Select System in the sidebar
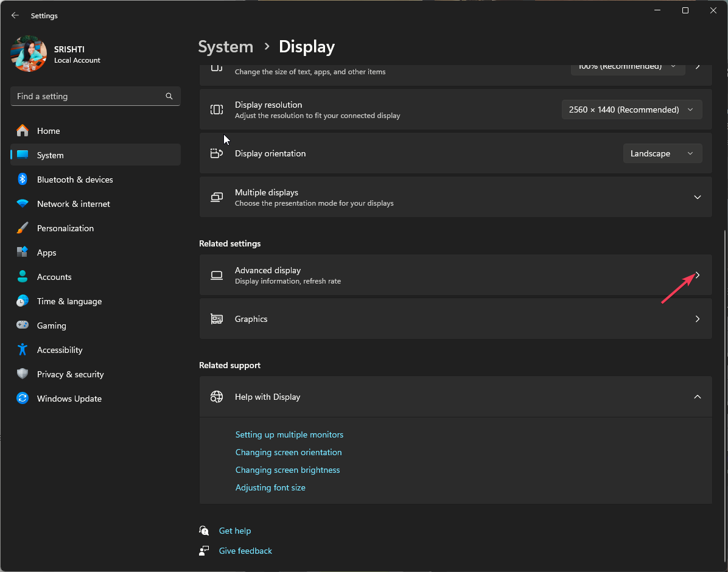The height and width of the screenshot is (572, 728). pyautogui.click(x=95, y=155)
